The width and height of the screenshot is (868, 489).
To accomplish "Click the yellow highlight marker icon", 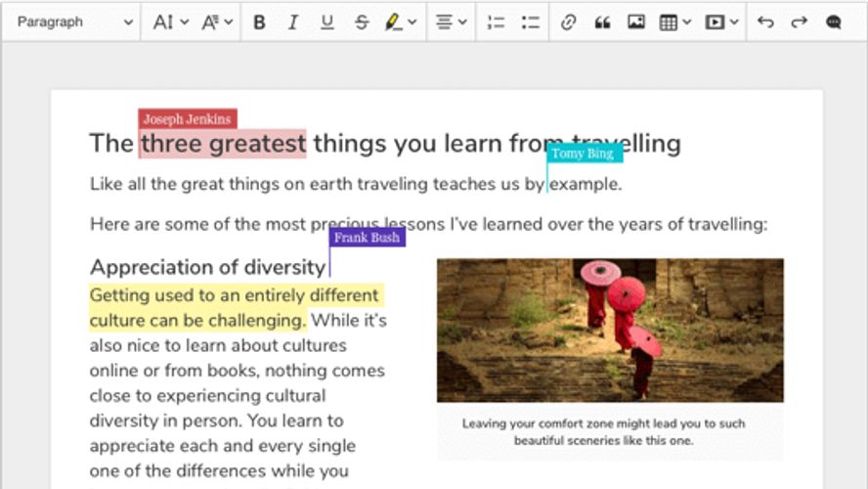I will [394, 22].
